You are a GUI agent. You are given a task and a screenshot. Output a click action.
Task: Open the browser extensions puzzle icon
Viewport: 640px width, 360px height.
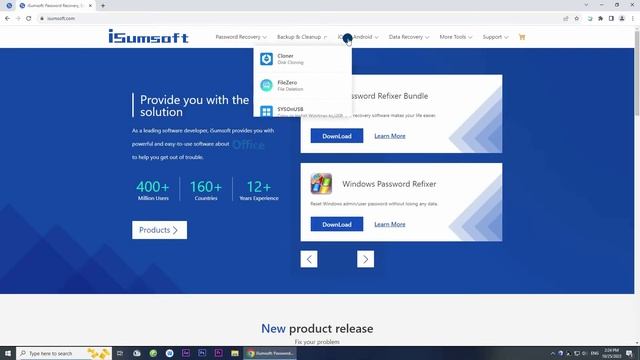click(x=600, y=18)
